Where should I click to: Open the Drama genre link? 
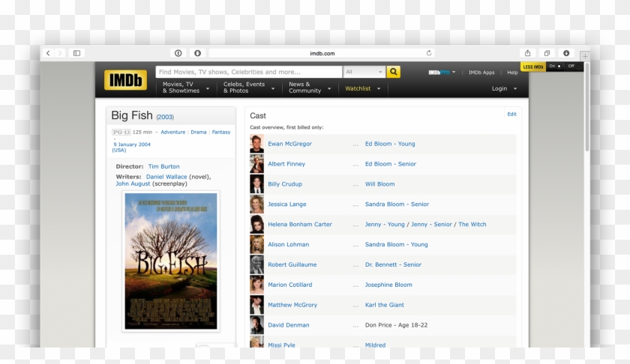click(199, 132)
